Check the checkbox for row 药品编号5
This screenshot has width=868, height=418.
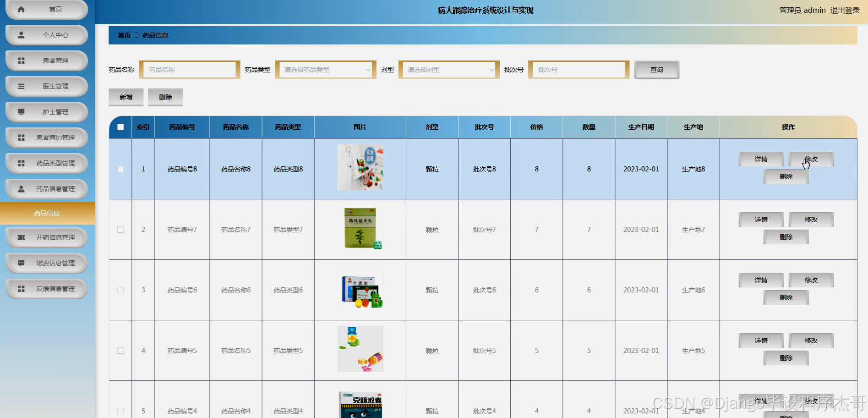coord(120,351)
